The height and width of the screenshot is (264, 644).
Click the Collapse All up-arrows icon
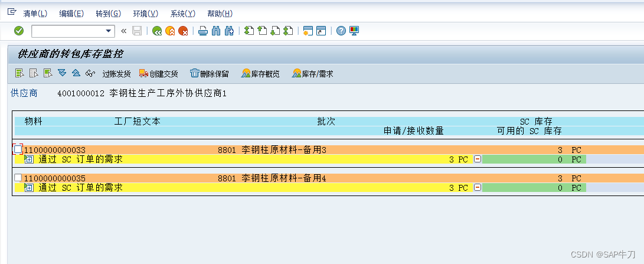click(x=76, y=73)
